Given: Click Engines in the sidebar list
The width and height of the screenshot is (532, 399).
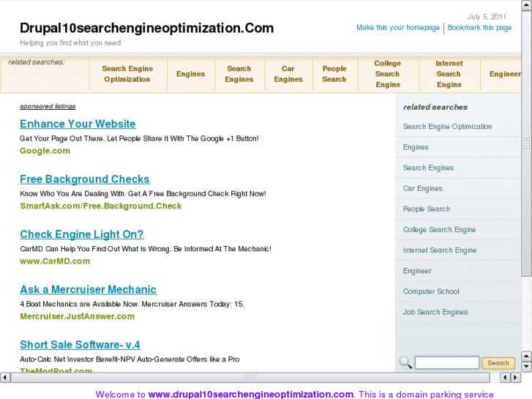Looking at the screenshot, I should pyautogui.click(x=416, y=147).
